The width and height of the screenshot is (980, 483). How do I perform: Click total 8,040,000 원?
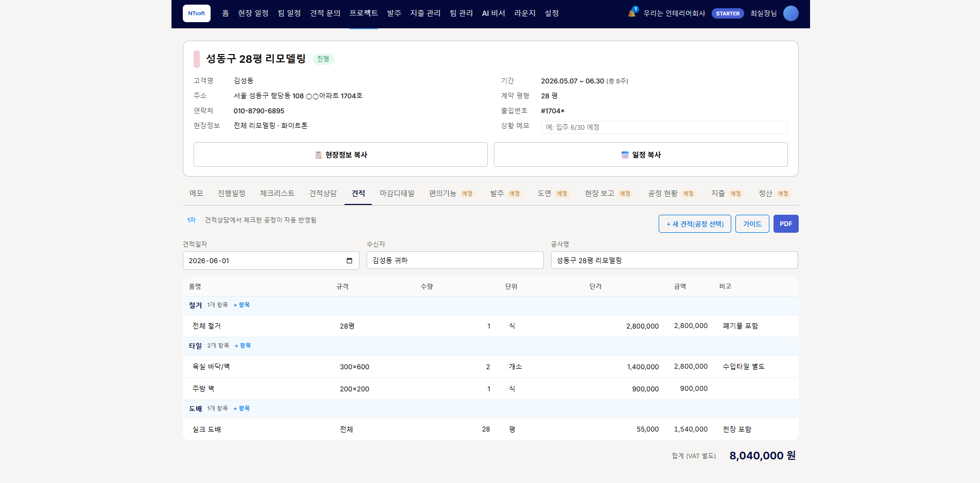762,456
